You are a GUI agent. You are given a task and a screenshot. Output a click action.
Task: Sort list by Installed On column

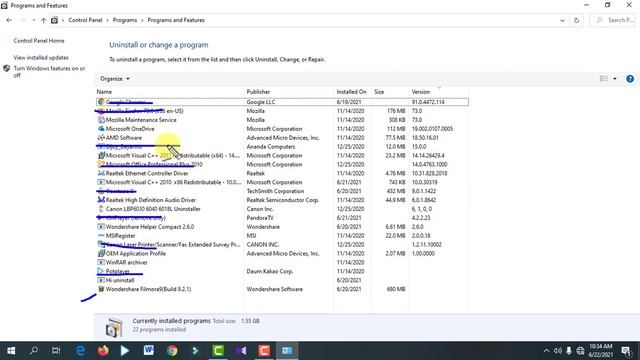[351, 92]
